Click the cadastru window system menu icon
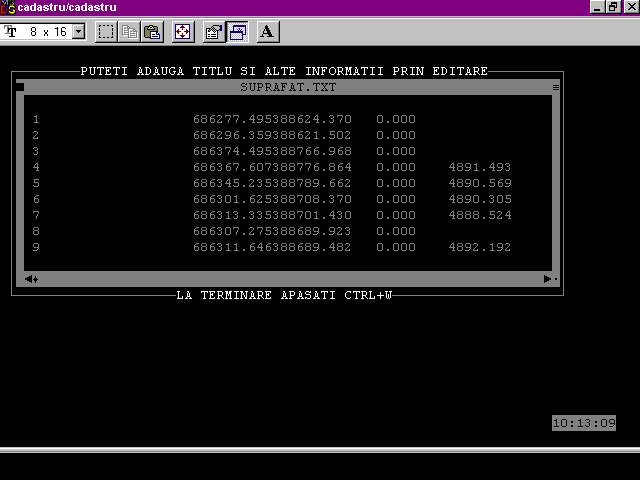The height and width of the screenshot is (480, 640). 8,8
